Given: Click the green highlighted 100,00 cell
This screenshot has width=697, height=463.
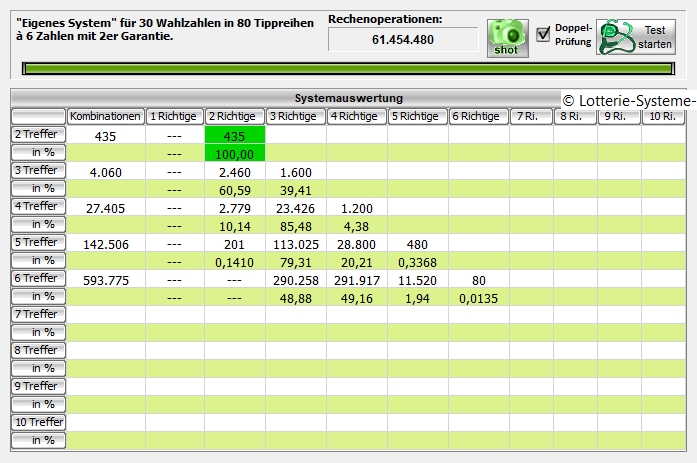Looking at the screenshot, I should (x=235, y=153).
